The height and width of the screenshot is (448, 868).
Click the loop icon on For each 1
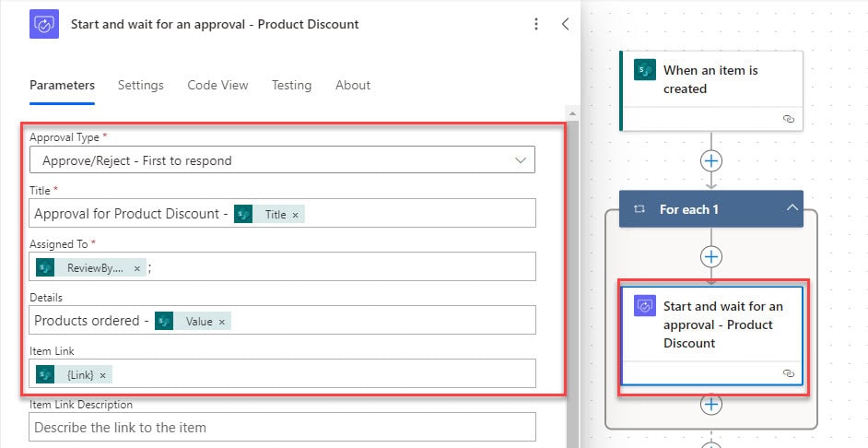pos(639,209)
